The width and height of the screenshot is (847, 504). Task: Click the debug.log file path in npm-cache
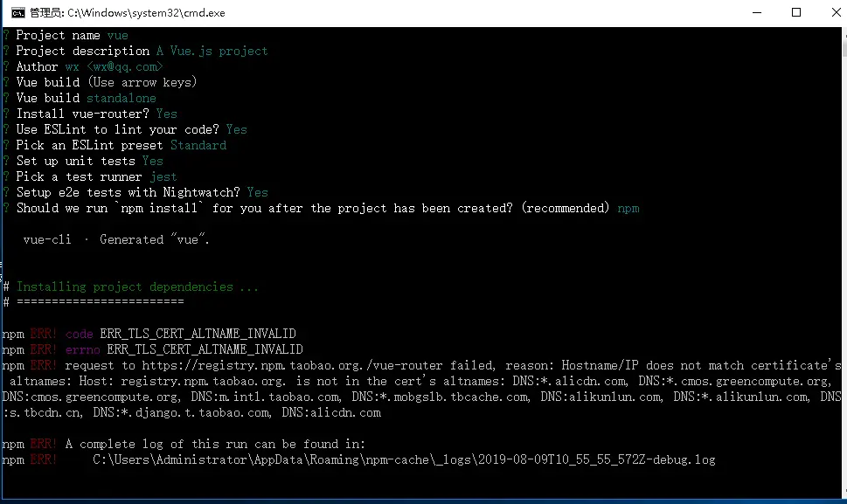404,459
